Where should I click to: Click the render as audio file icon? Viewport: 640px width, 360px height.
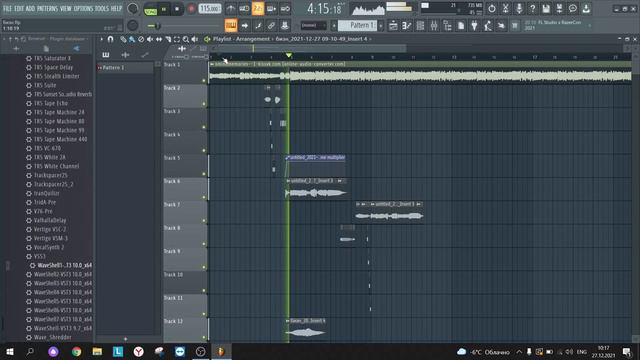pos(559,9)
